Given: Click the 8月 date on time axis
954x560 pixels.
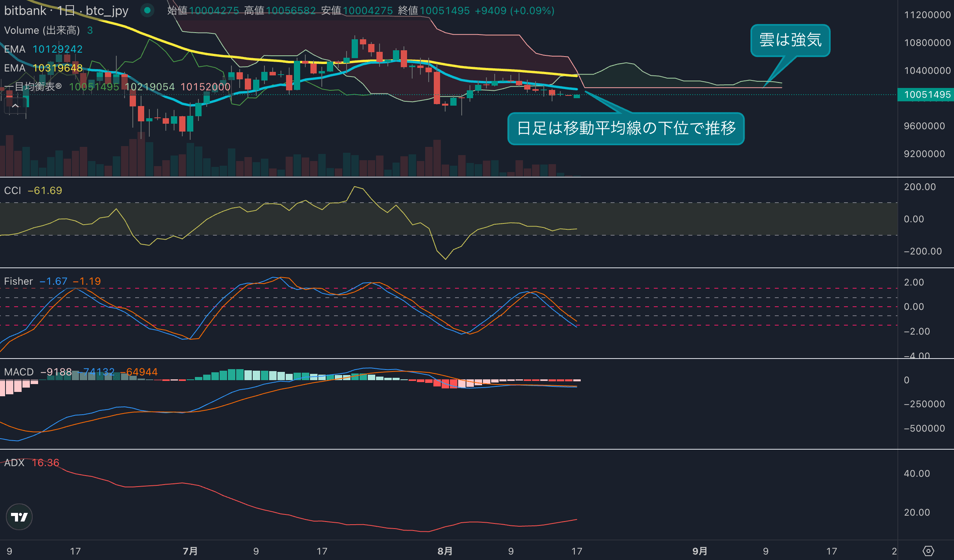Looking at the screenshot, I should tap(445, 551).
